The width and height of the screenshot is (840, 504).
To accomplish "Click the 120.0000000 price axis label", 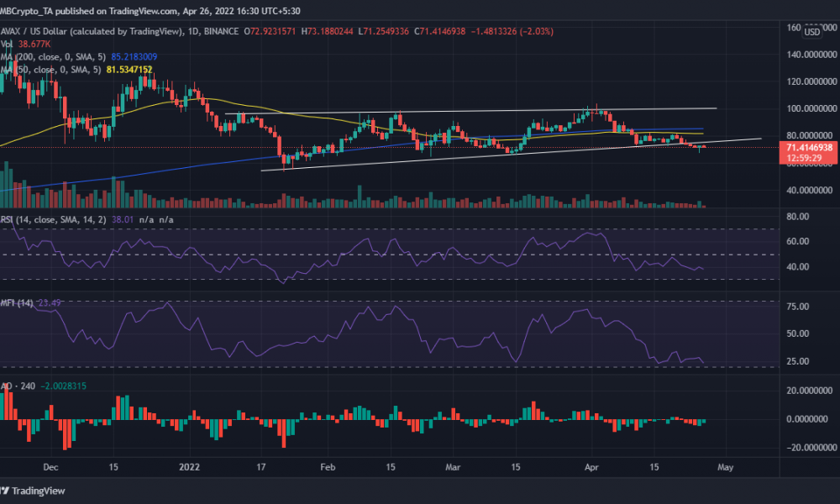I will pyautogui.click(x=812, y=82).
